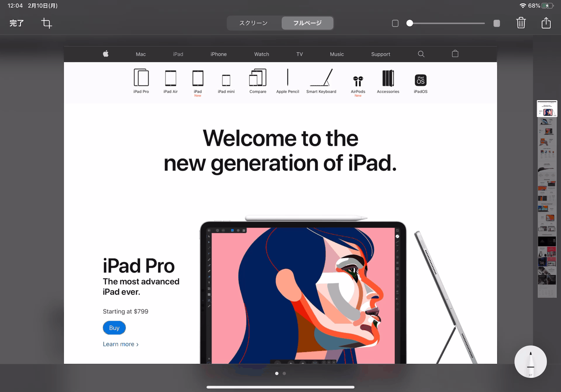The image size is (561, 392).
Task: Open the Apple Pencil markup tool palette
Action: coord(531,362)
